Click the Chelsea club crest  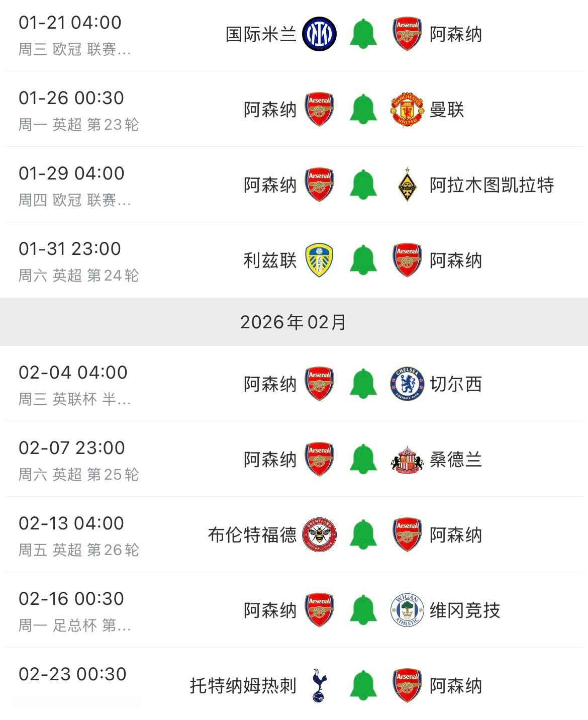pyautogui.click(x=407, y=384)
